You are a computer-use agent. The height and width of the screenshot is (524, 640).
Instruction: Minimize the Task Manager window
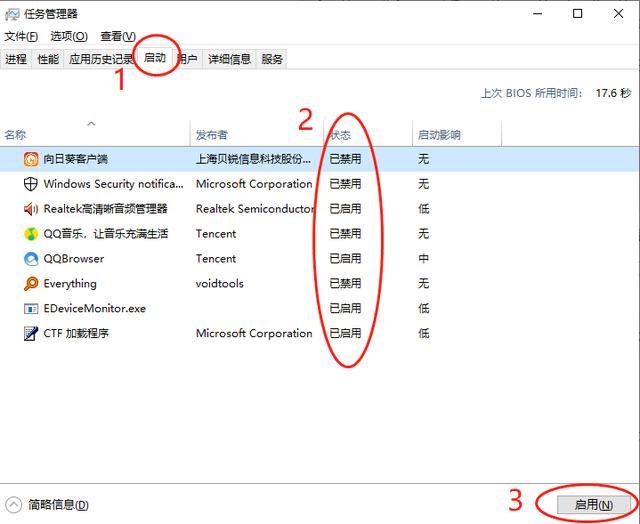point(538,14)
